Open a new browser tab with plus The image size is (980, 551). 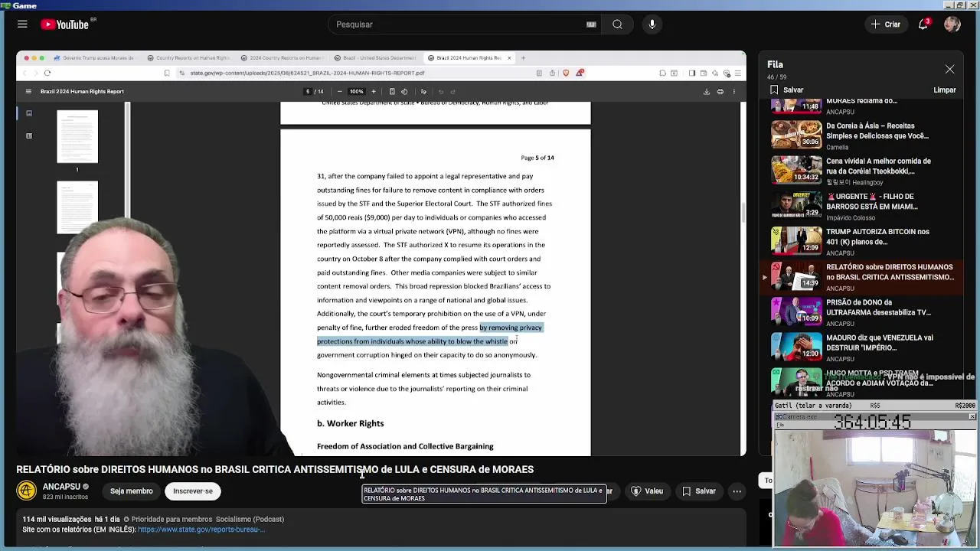tap(524, 58)
